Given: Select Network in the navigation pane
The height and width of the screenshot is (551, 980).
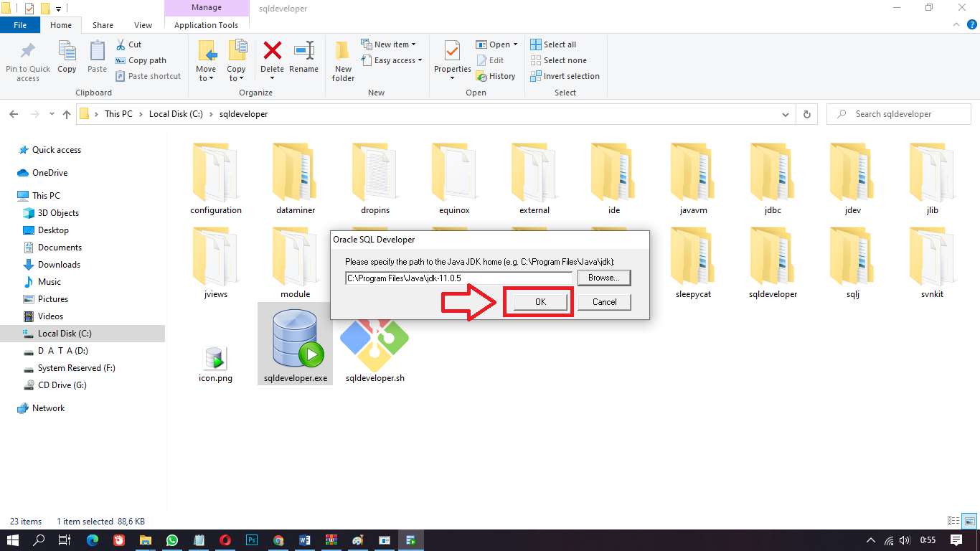Looking at the screenshot, I should point(48,408).
